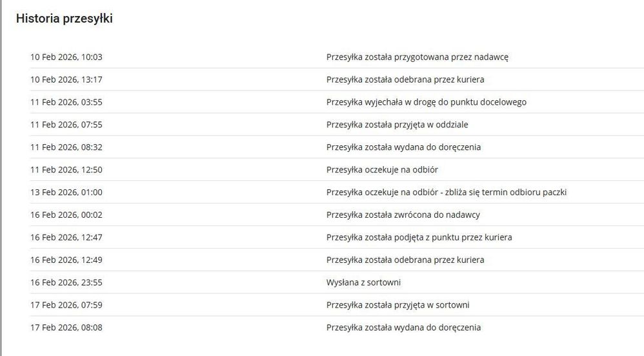
Task: Click the "13 Feb 2026, 01:00" timestamp
Action: (66, 193)
